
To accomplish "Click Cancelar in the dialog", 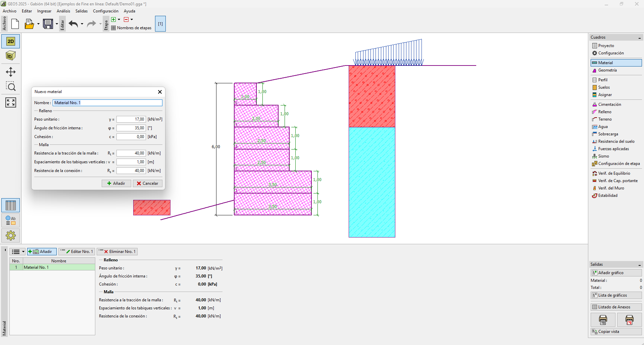I will [148, 183].
